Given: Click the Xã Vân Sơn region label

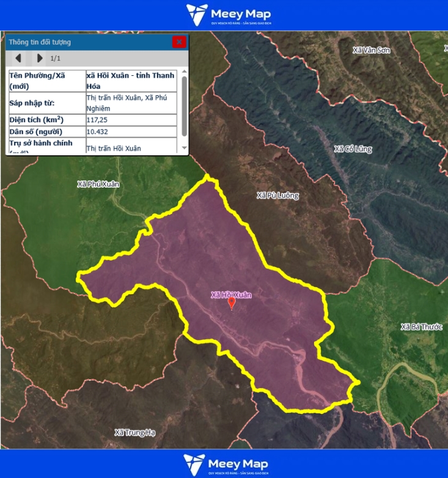Looking at the screenshot, I should click(x=371, y=50).
